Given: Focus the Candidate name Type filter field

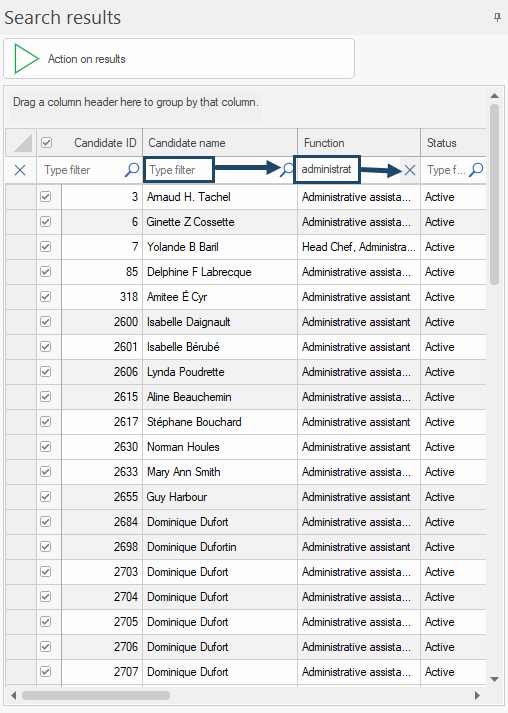Looking at the screenshot, I should pos(178,170).
